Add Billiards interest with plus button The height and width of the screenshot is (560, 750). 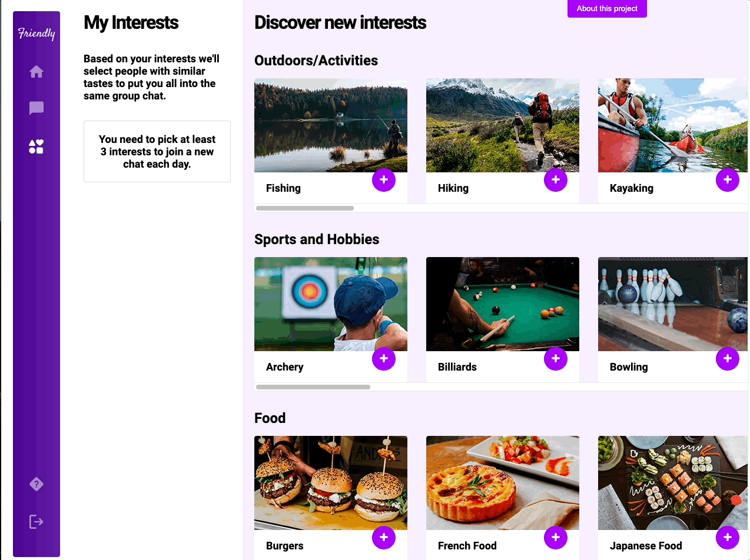point(556,359)
